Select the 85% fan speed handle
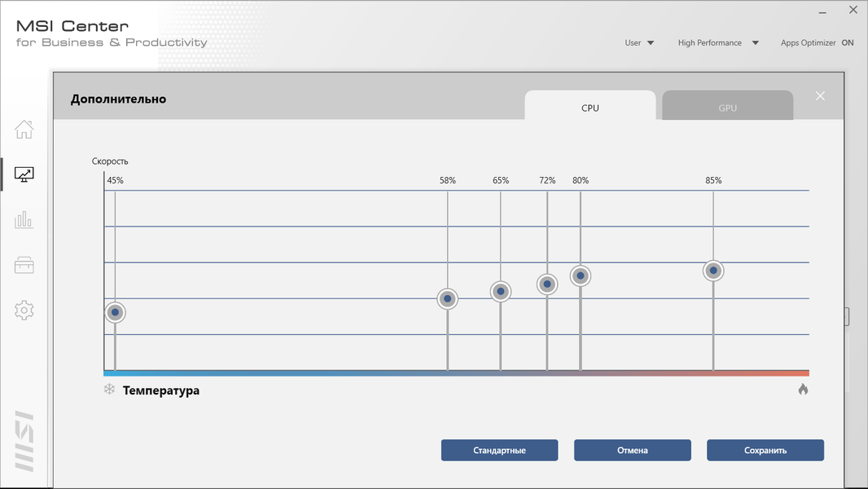This screenshot has height=489, width=868. 713,271
